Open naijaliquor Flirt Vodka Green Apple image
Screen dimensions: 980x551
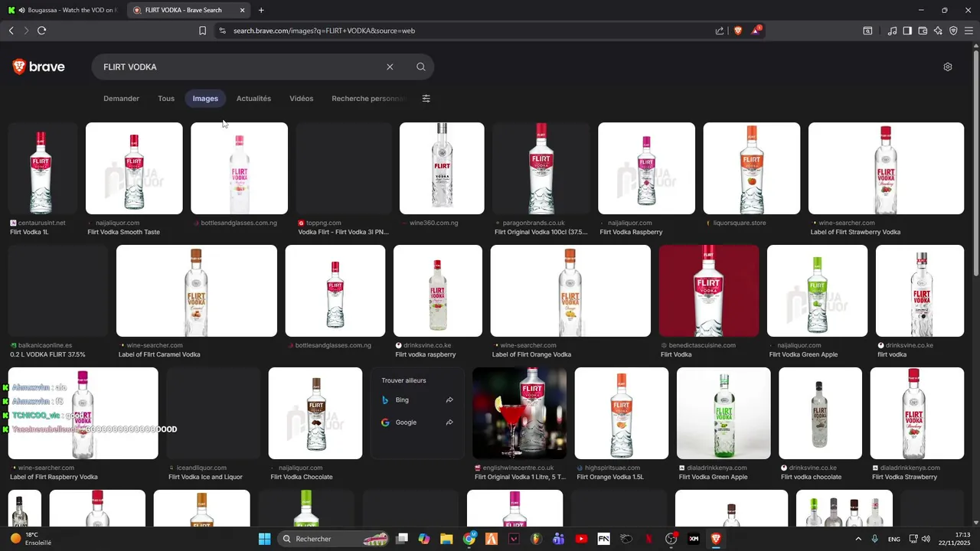[817, 291]
